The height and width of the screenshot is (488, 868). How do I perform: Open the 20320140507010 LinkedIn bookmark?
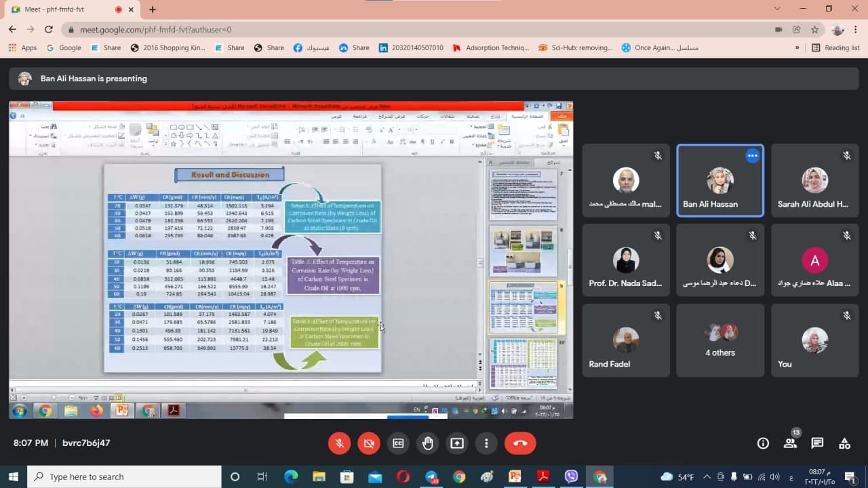(411, 47)
